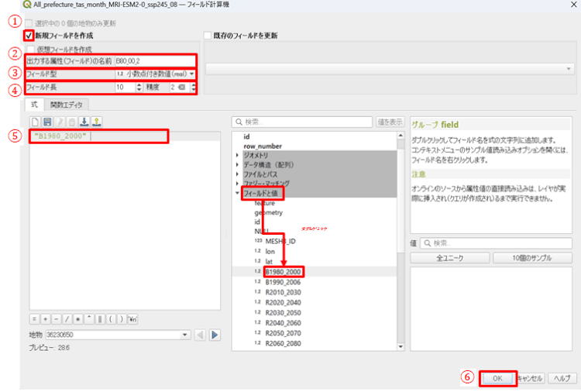Click the import expressions download-arrow icon
Screen dimensions: 581x392
click(x=83, y=122)
